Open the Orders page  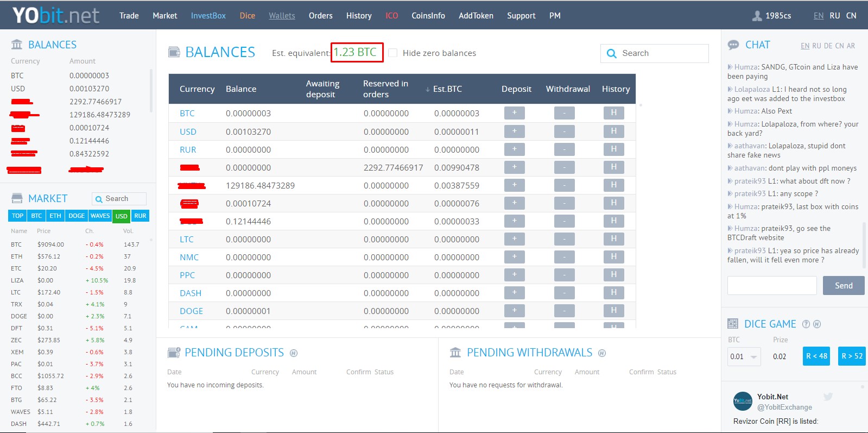[x=321, y=16]
